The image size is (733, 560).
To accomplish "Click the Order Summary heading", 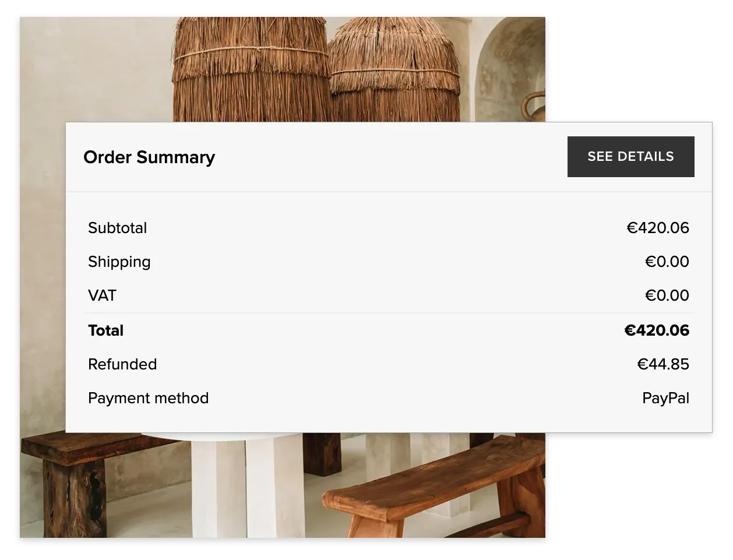I will tap(149, 157).
